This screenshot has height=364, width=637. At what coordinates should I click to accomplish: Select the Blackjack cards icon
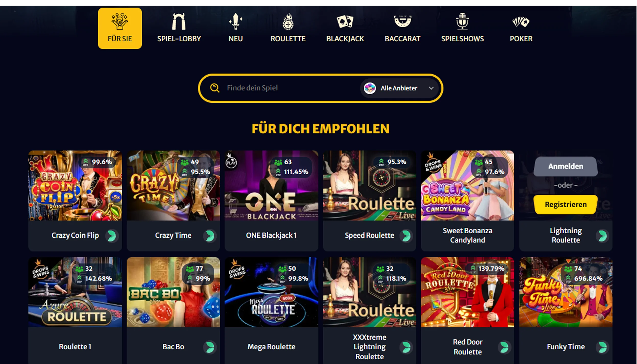click(x=345, y=21)
